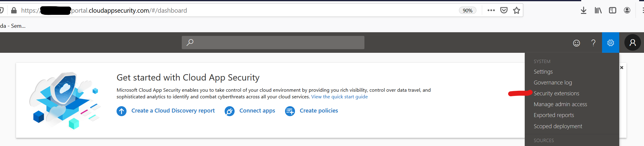Click the site security padlock icon
Image resolution: width=644 pixels, height=146 pixels.
(14, 11)
